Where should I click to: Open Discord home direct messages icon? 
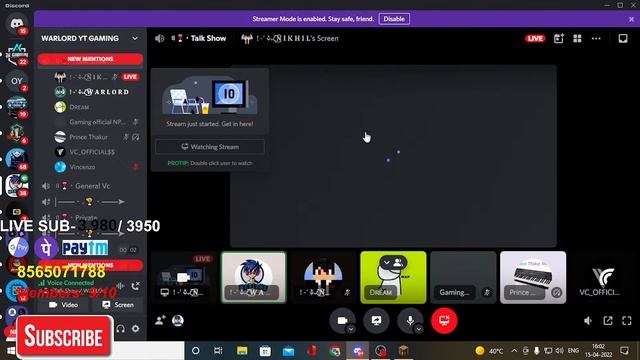point(16,23)
